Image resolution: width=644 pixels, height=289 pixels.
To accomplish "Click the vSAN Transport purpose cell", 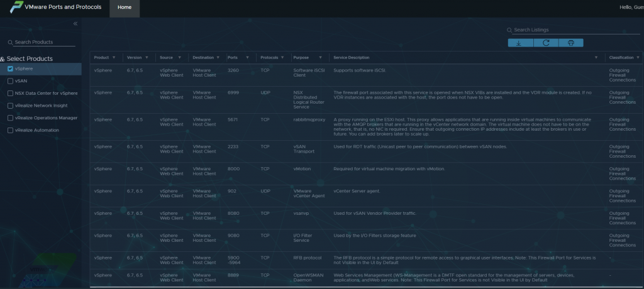I will [304, 149].
